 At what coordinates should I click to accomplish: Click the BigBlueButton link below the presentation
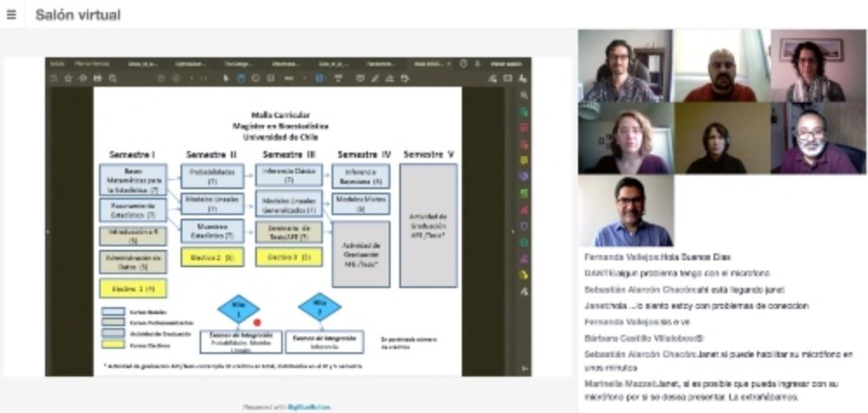point(311,406)
